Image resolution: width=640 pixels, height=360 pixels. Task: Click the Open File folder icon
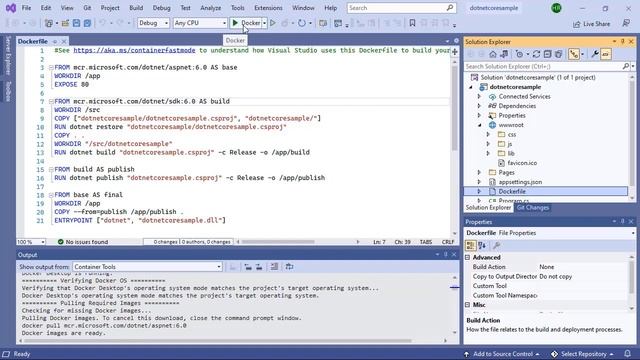click(x=65, y=23)
